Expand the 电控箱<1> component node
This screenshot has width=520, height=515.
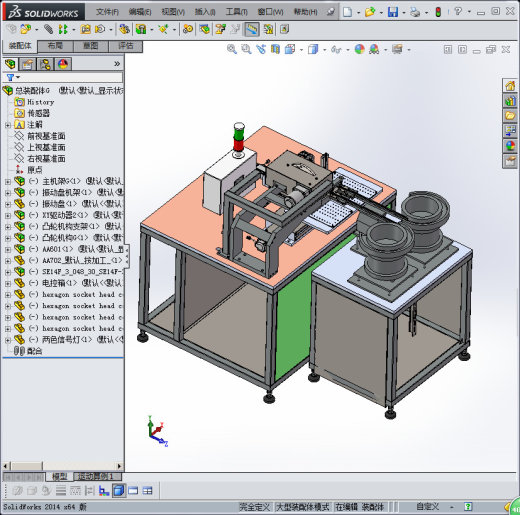click(8, 284)
